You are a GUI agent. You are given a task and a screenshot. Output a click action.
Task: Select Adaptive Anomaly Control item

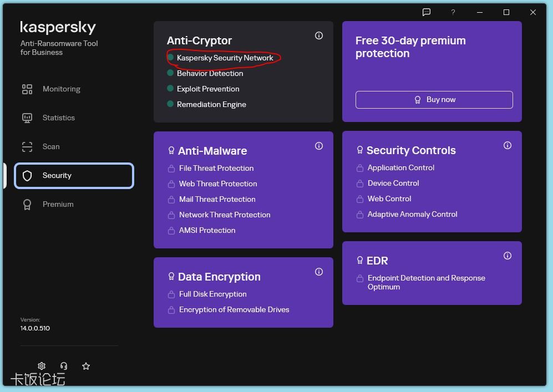tap(412, 215)
